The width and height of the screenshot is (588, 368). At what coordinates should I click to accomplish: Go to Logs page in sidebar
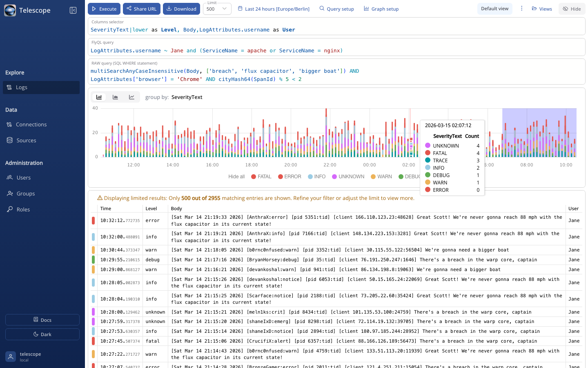41,88
